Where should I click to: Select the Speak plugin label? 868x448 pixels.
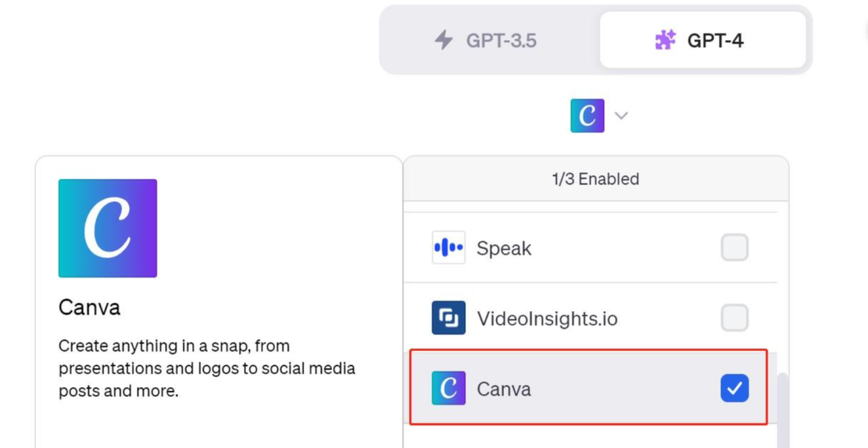tap(504, 249)
